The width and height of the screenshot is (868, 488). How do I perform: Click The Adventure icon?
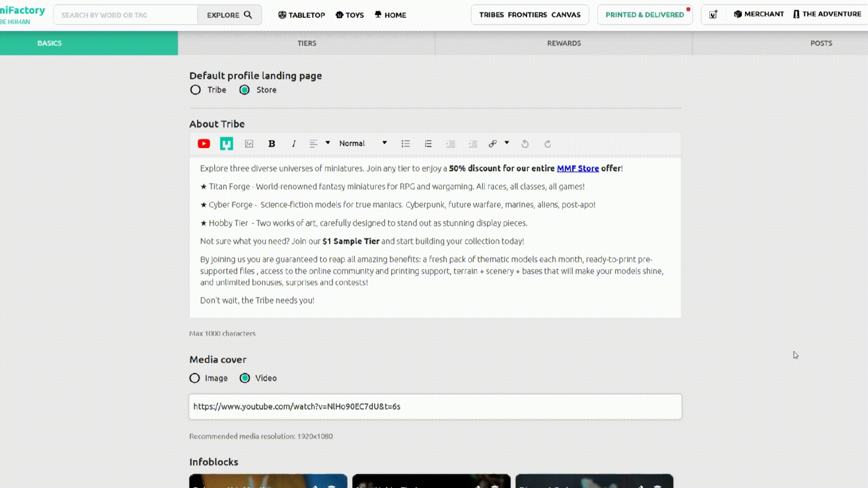coord(796,14)
